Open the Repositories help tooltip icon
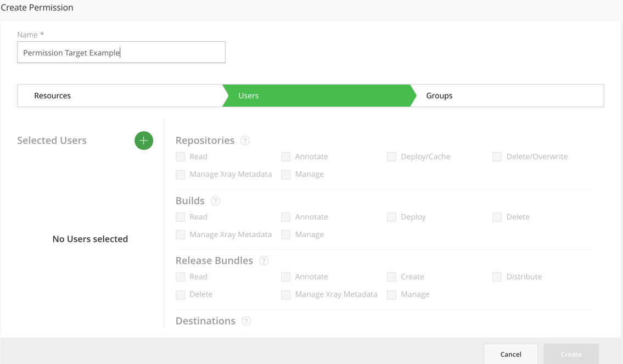The height and width of the screenshot is (364, 623). pos(245,141)
